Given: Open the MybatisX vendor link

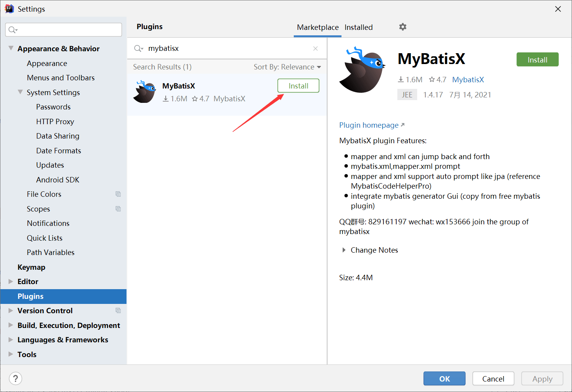Looking at the screenshot, I should [x=468, y=80].
